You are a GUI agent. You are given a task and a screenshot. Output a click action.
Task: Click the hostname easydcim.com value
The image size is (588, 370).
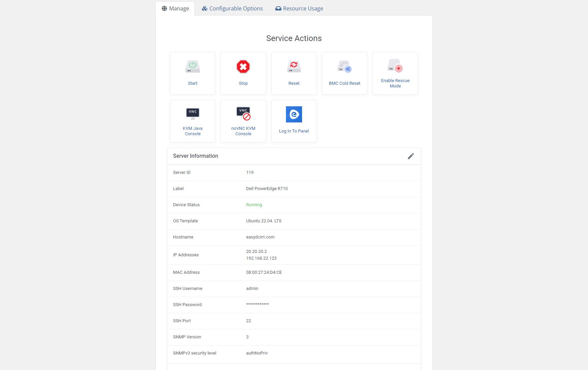[260, 237]
